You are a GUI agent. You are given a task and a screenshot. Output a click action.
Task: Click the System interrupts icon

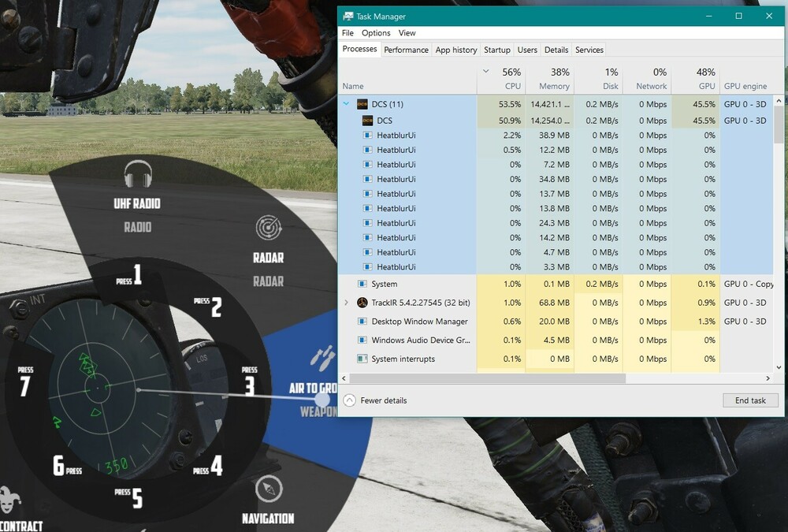coord(362,359)
